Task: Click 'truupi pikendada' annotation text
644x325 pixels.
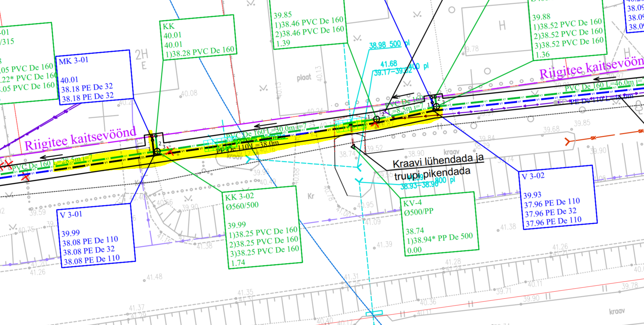Action: click(x=432, y=174)
